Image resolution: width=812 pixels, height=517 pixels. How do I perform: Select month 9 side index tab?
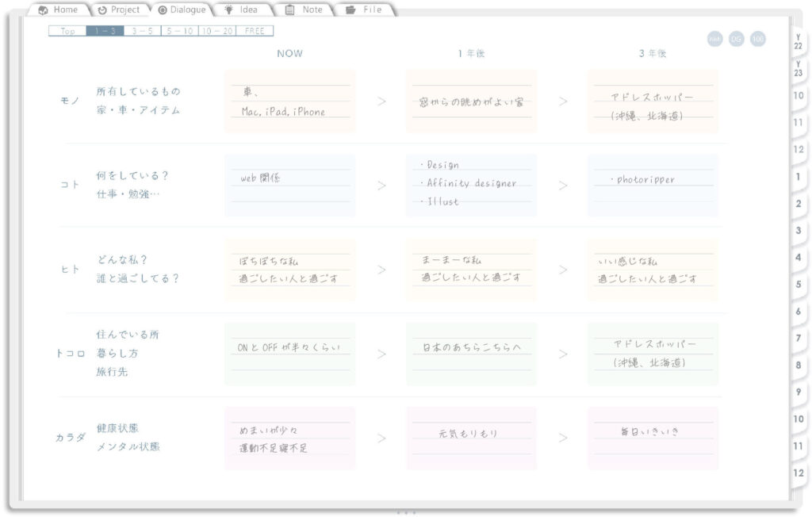coord(798,393)
